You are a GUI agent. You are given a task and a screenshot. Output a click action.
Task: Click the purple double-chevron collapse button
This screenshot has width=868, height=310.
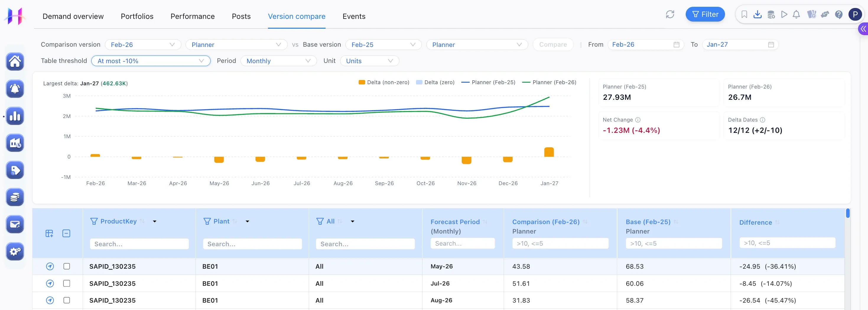(863, 29)
